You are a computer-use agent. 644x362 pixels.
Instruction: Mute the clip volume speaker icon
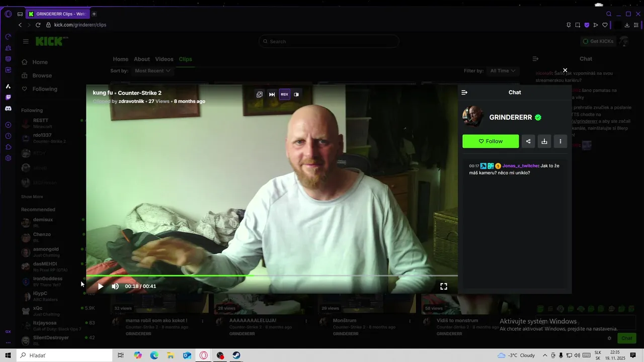(x=115, y=286)
